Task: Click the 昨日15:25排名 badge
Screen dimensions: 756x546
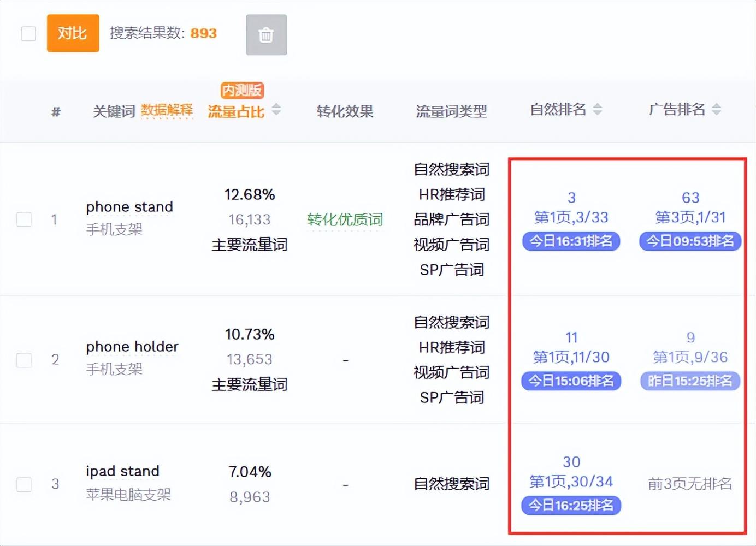Action: (x=690, y=381)
